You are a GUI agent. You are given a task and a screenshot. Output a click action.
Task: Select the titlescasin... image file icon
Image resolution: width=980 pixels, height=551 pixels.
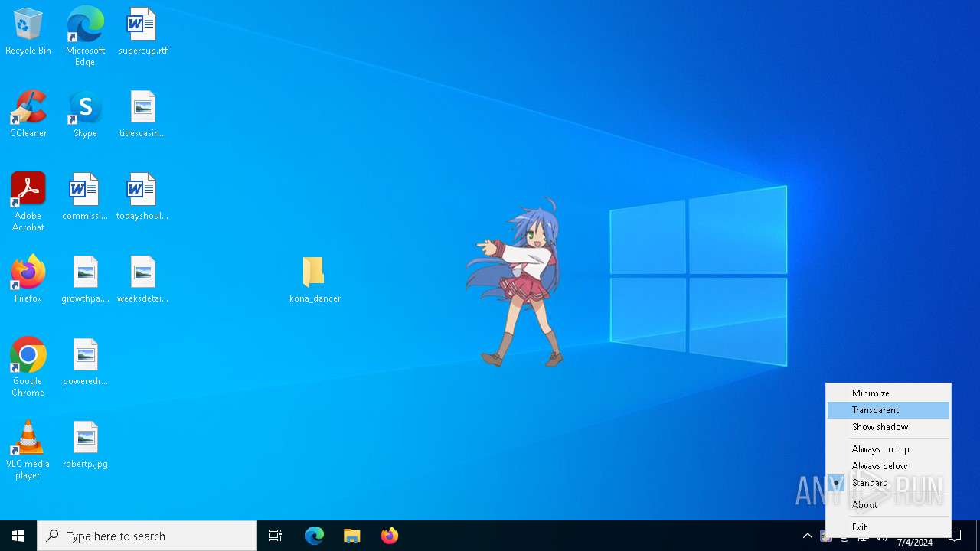coord(142,114)
